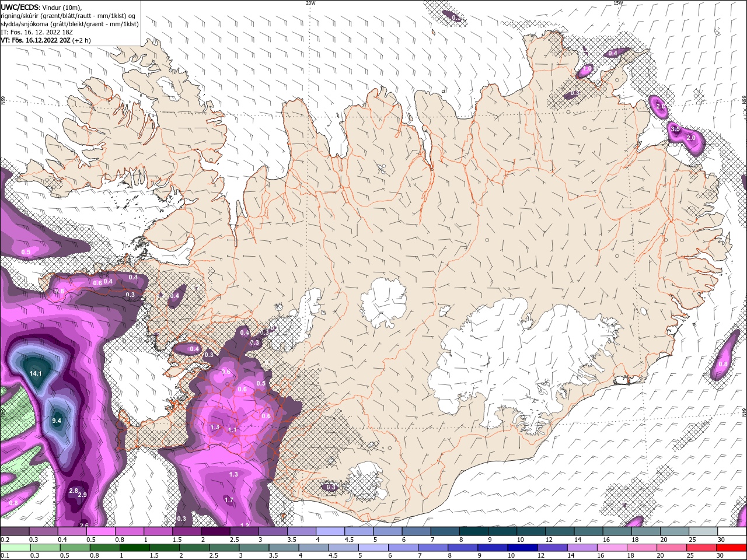Click the 20W longitude label
The image size is (747, 560).
pyautogui.click(x=310, y=3)
